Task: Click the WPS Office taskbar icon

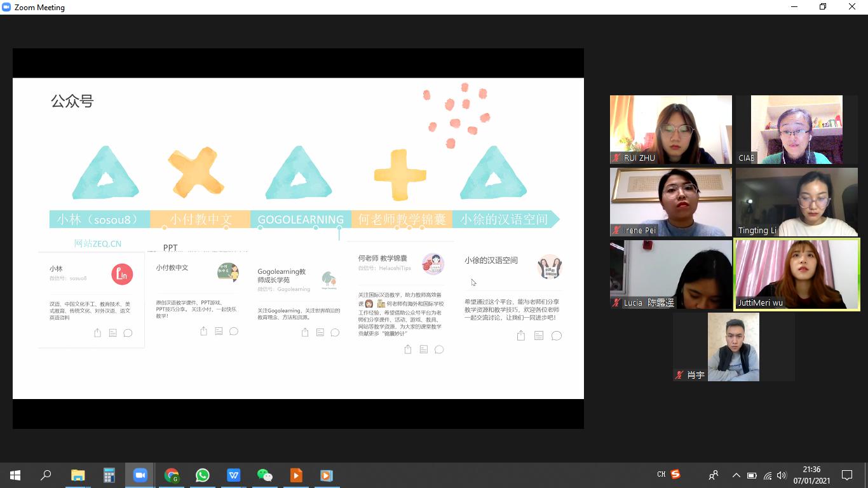Action: point(233,475)
